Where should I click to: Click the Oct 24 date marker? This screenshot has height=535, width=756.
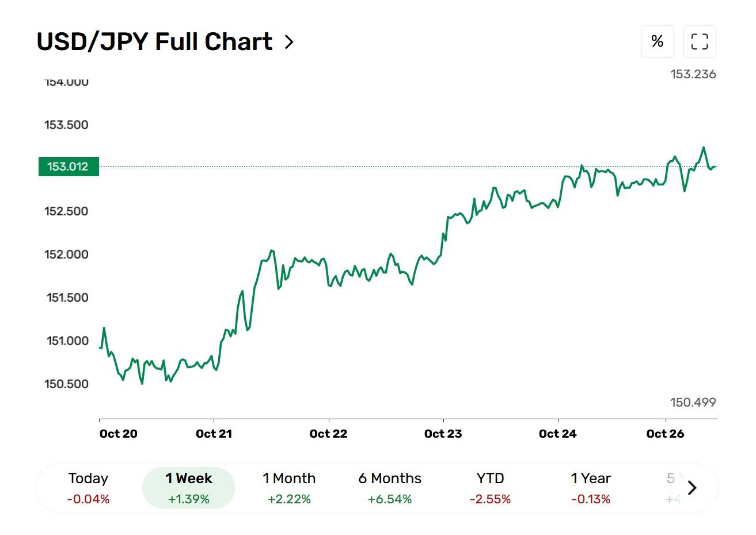point(557,434)
